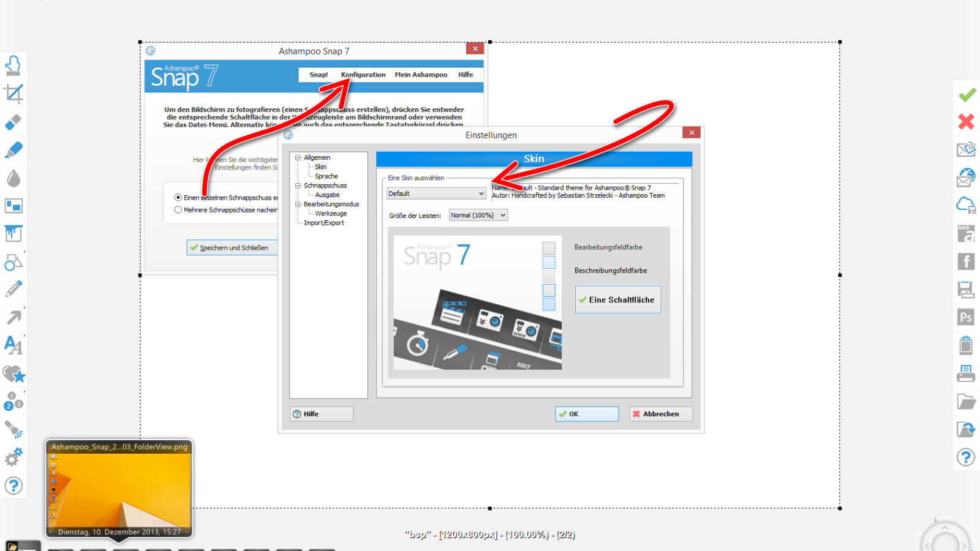
Task: Open the 'Default' skin dropdown
Action: point(436,193)
